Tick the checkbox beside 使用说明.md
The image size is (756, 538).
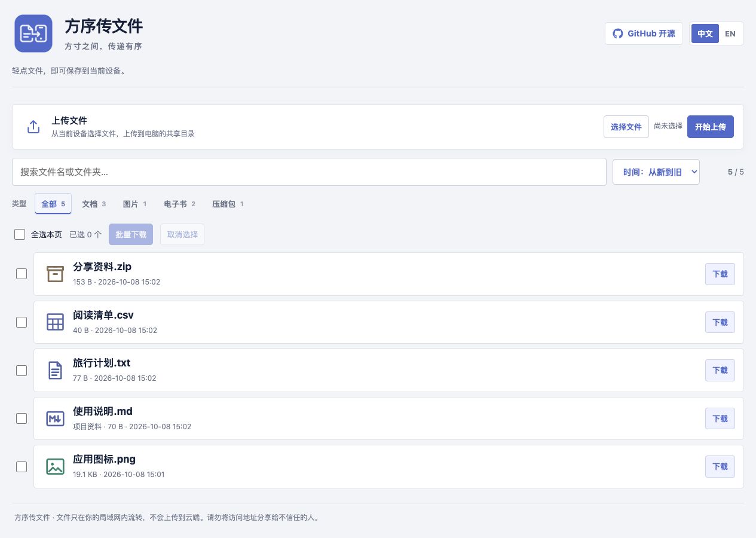pos(22,418)
